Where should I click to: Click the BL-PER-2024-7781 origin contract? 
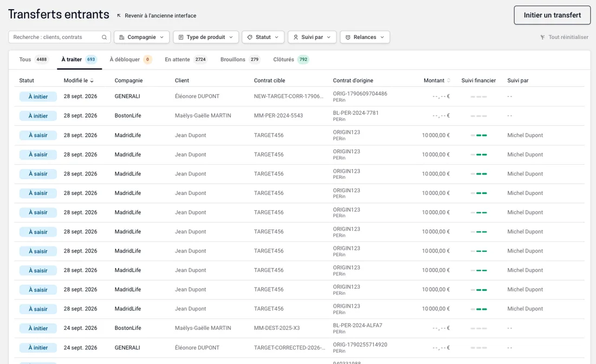pyautogui.click(x=356, y=113)
